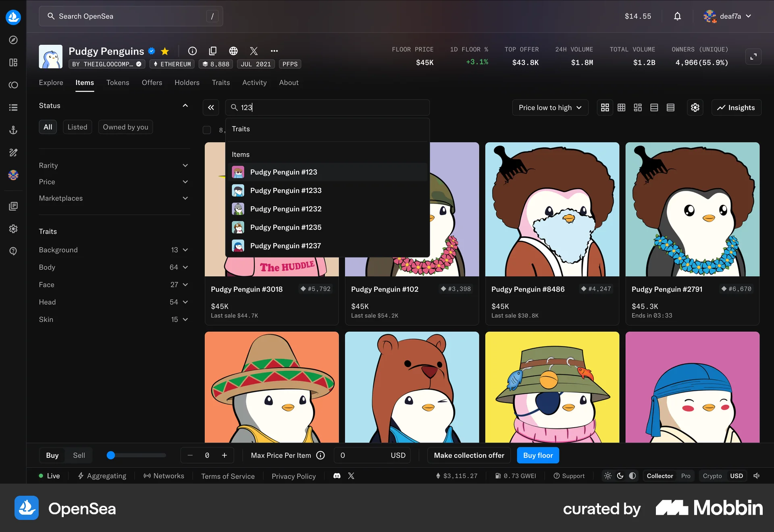Favorite the collection with the star icon
Viewport: 774px width, 532px height.
[164, 51]
